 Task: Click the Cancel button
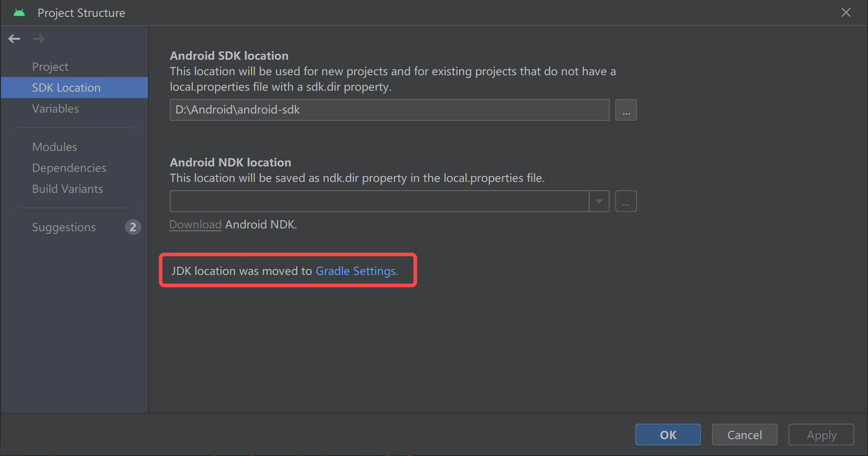click(744, 435)
